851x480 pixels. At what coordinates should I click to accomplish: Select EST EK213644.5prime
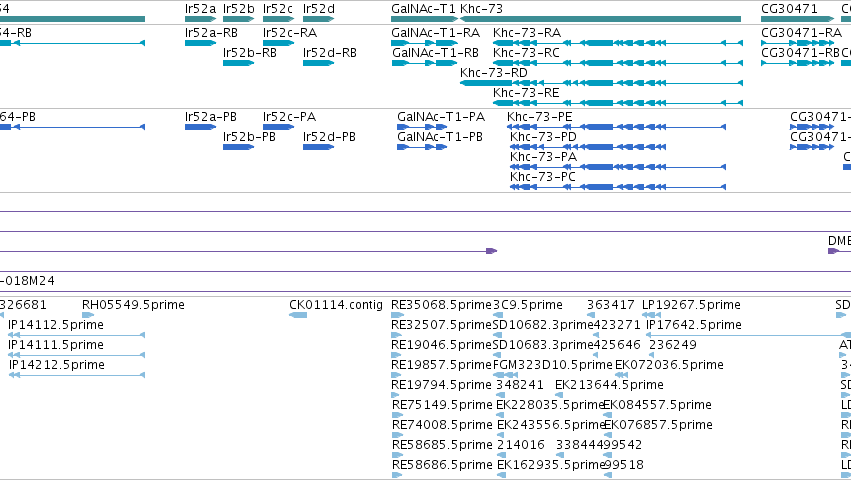tap(609, 385)
